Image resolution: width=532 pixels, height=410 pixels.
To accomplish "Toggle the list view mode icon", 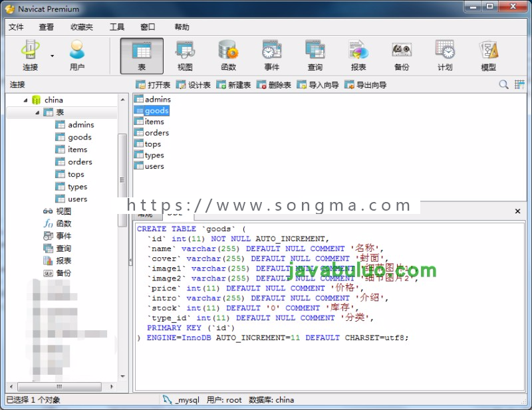I will 519,84.
